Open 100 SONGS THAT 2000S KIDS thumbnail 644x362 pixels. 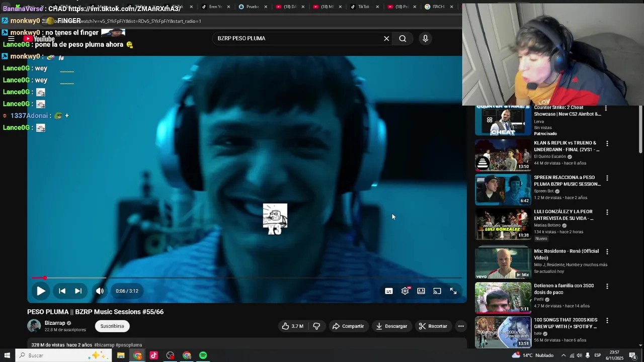[503, 332]
